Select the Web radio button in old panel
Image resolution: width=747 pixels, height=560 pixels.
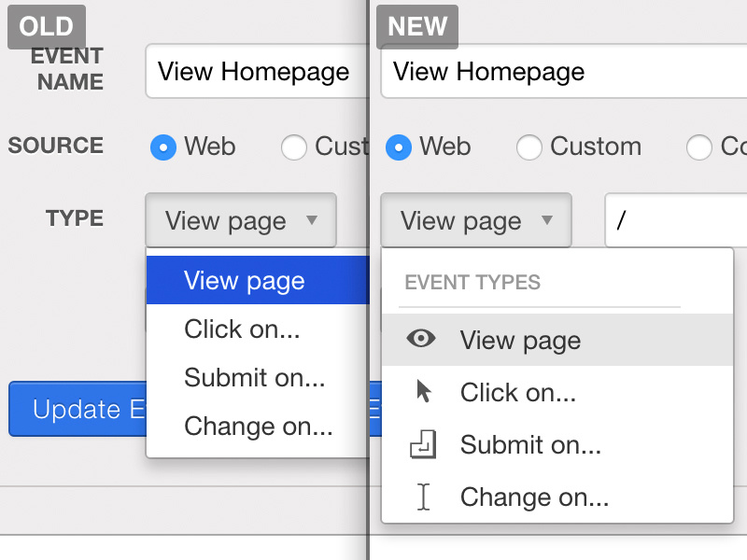click(163, 147)
